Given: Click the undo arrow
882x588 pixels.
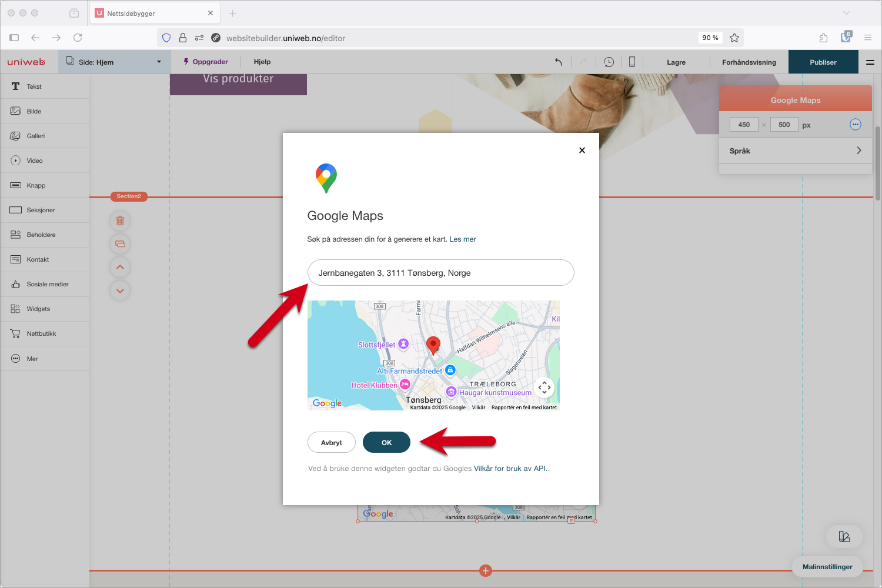Looking at the screenshot, I should coord(559,62).
